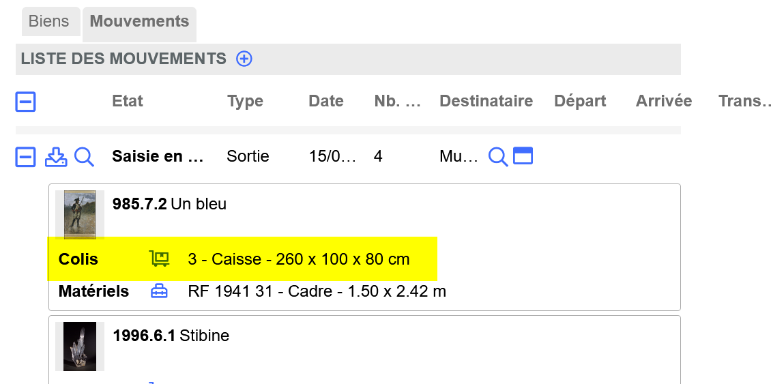Screen dimensions: 771x384
Task: Open thumbnail of 985.7.2 Un bleu
Action: 80,213
